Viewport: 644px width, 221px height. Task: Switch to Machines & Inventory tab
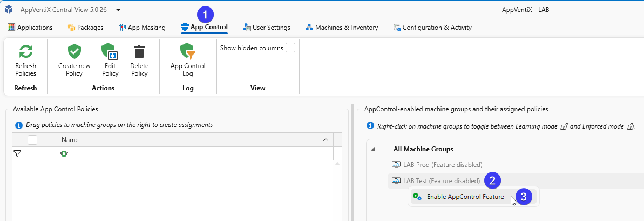point(342,28)
